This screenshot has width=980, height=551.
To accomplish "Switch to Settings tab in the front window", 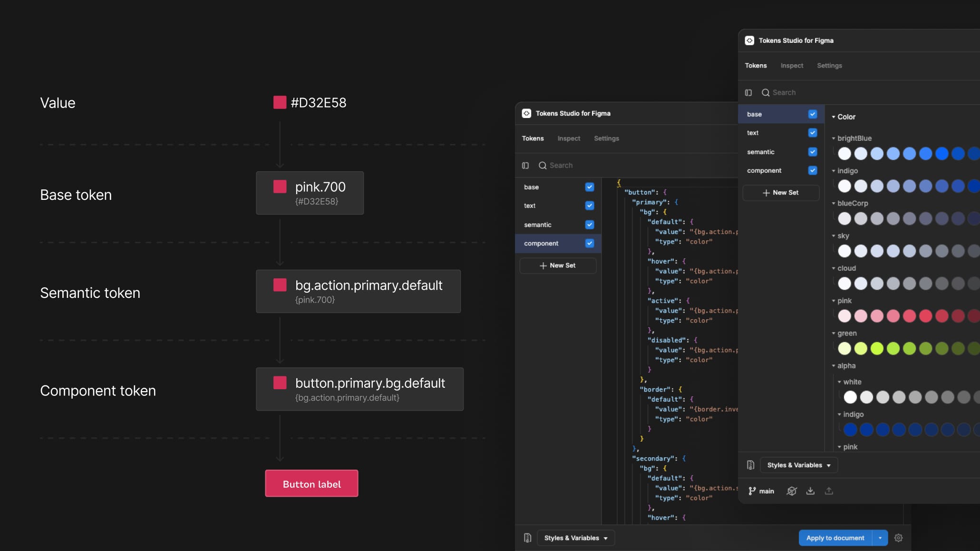I will pyautogui.click(x=829, y=66).
